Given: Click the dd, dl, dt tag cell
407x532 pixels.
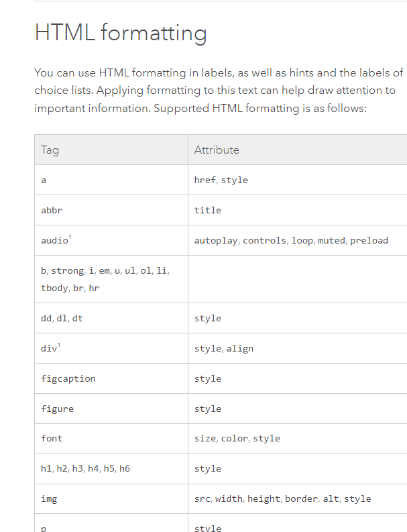Looking at the screenshot, I should click(62, 318).
